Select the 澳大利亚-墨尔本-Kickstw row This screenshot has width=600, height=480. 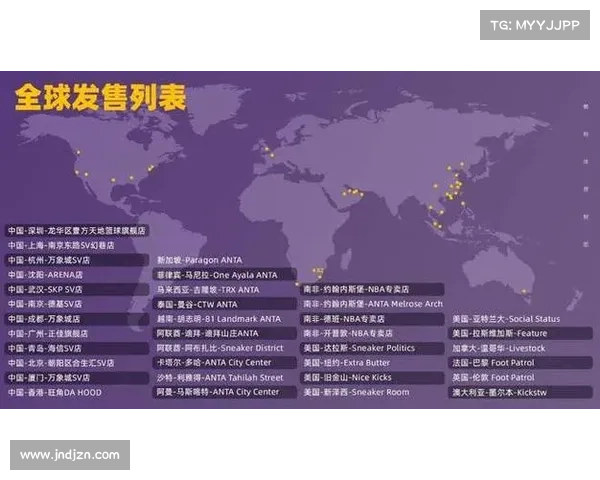520,392
